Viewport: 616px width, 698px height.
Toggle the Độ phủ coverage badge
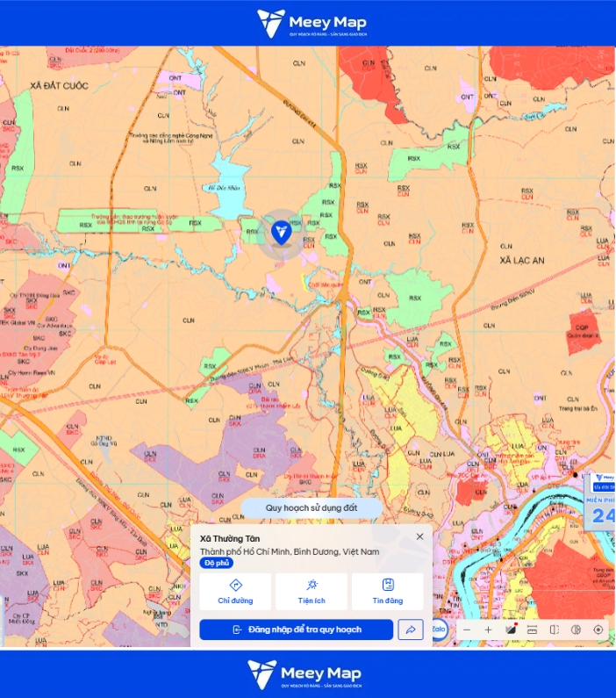pos(217,563)
